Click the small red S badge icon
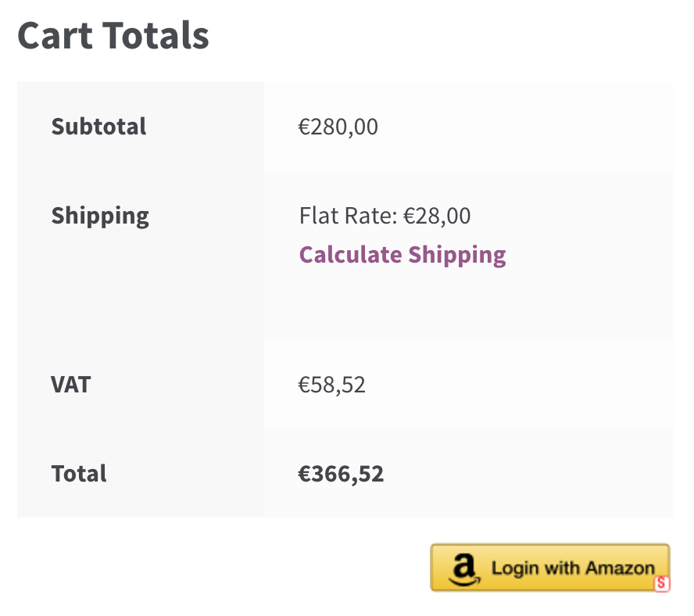The width and height of the screenshot is (694, 616). click(x=662, y=583)
